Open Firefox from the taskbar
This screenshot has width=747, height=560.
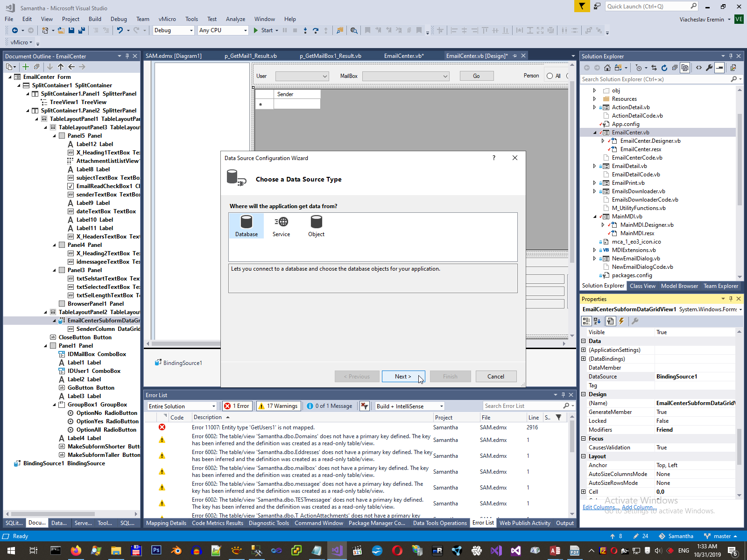click(76, 551)
